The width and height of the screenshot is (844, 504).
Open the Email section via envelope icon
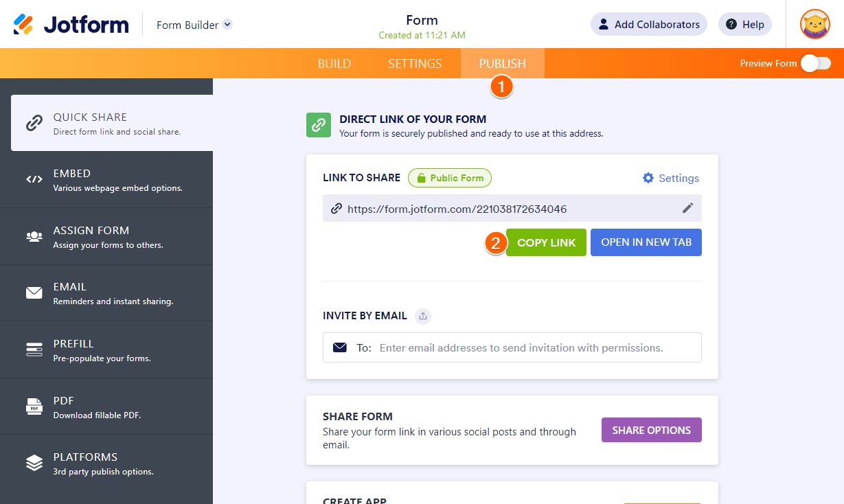pos(34,292)
